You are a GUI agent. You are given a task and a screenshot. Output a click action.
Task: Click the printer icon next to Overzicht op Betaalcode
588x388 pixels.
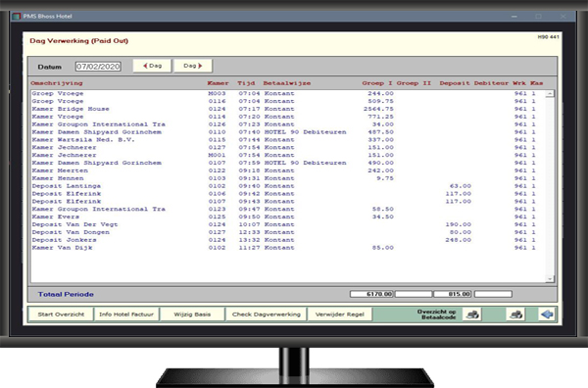(472, 315)
